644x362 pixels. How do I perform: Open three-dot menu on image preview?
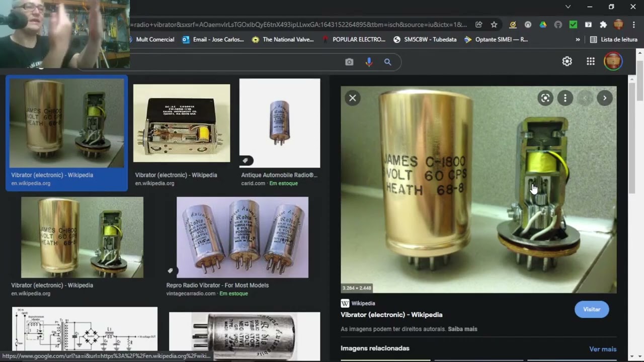point(565,98)
